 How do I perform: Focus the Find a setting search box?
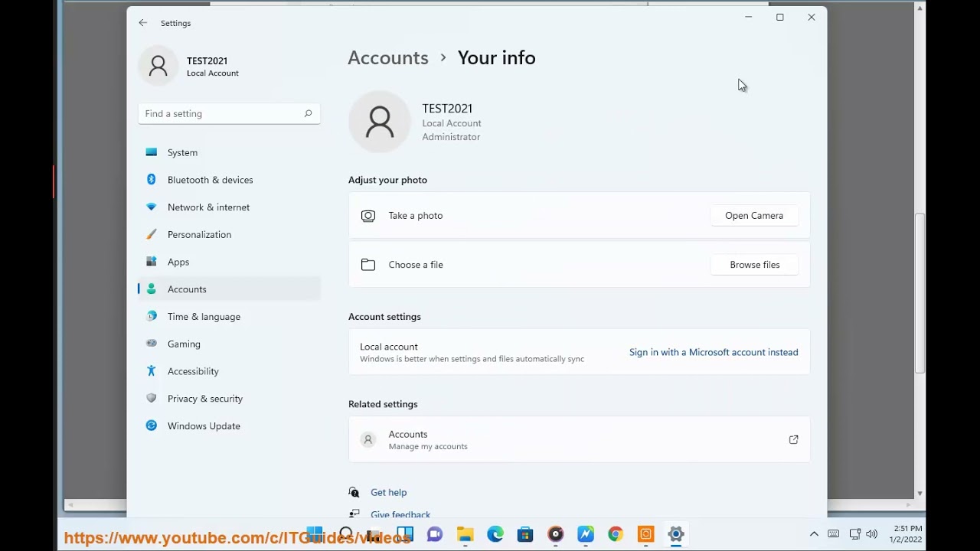click(229, 113)
